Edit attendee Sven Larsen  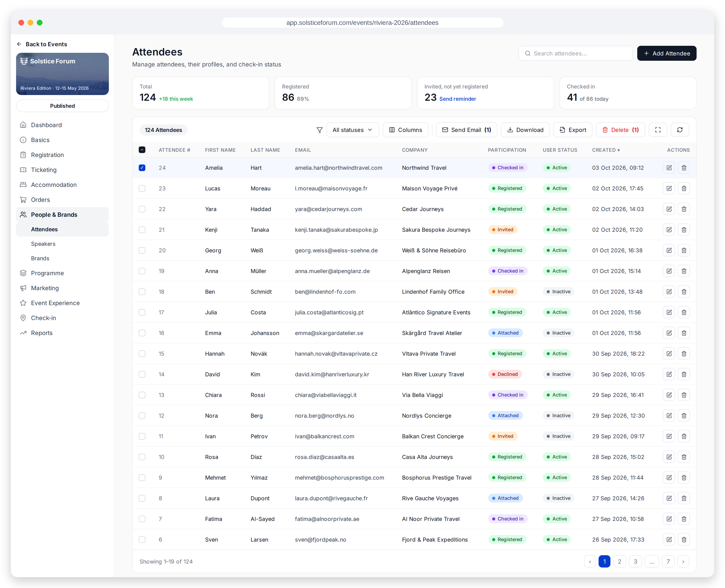click(x=669, y=540)
